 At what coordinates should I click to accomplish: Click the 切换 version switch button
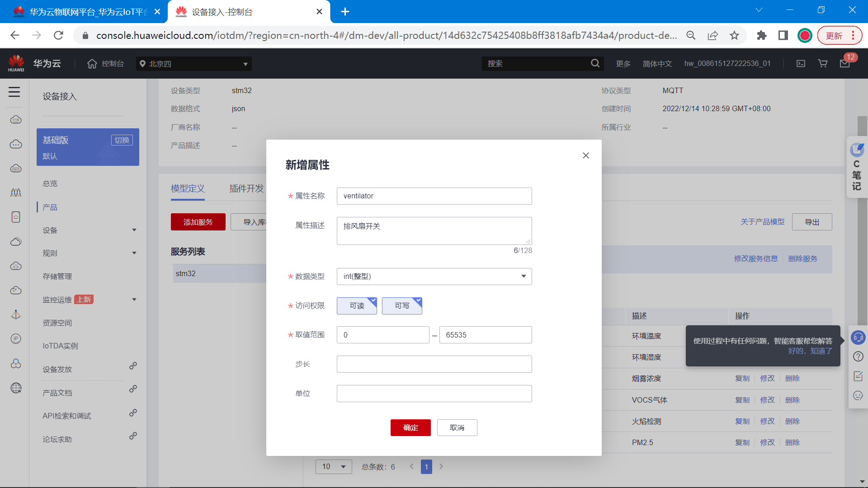click(x=122, y=140)
